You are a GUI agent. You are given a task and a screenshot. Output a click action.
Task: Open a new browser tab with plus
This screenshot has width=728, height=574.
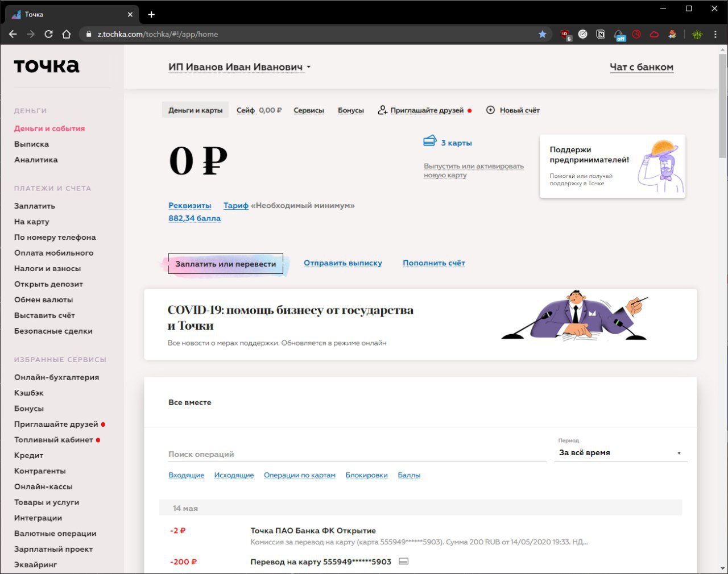click(x=151, y=14)
